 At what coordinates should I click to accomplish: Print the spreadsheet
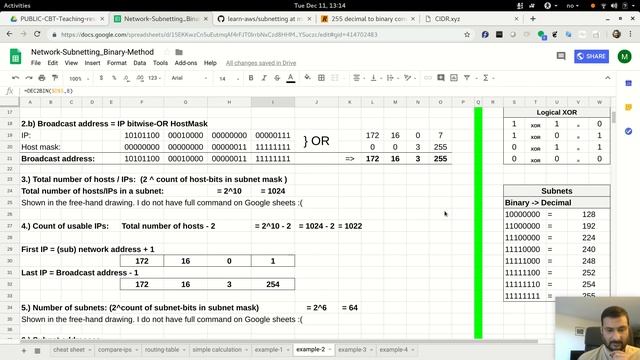pos(42,78)
